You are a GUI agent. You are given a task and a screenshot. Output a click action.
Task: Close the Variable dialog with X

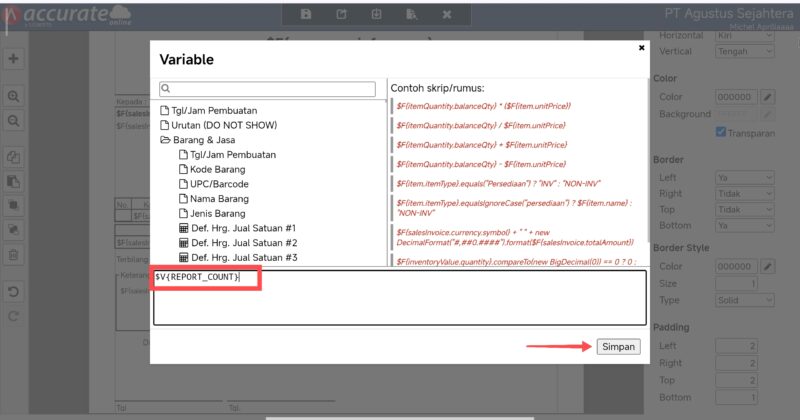click(641, 47)
